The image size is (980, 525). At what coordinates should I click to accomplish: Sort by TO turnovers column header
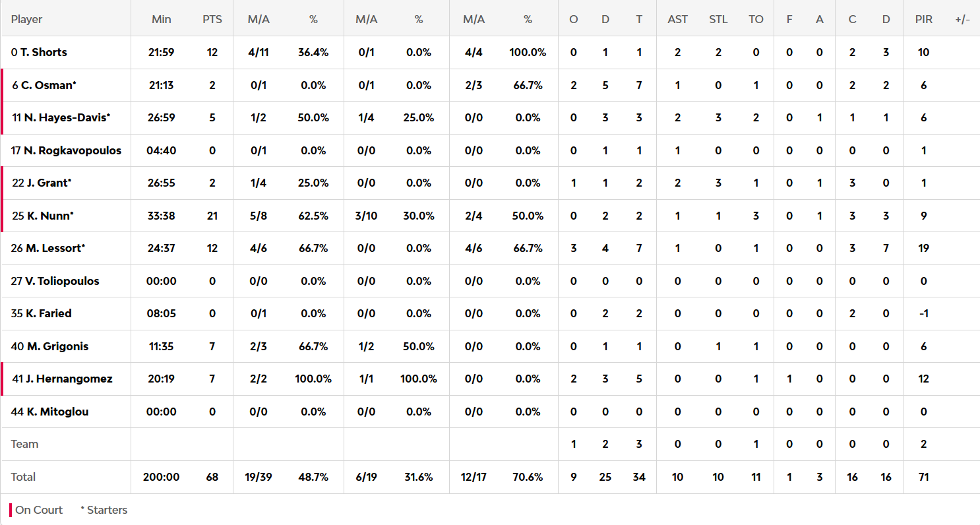756,19
